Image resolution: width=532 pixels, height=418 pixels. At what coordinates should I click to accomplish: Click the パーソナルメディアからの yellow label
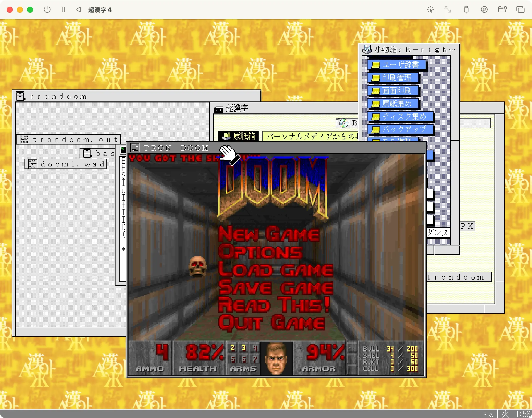coord(310,136)
